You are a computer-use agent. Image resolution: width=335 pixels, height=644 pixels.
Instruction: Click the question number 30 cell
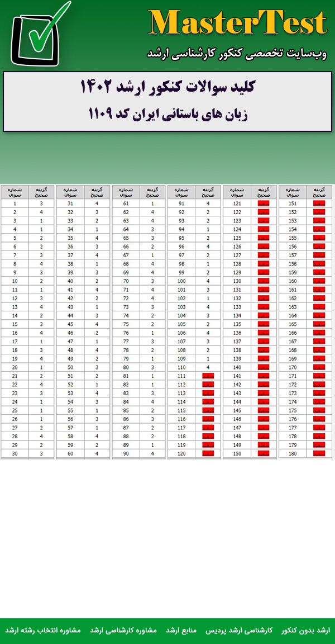(15, 453)
